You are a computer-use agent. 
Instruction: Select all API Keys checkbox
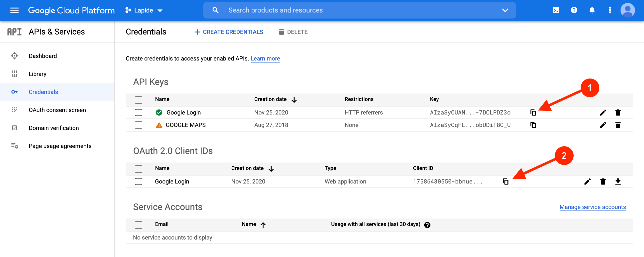[138, 100]
